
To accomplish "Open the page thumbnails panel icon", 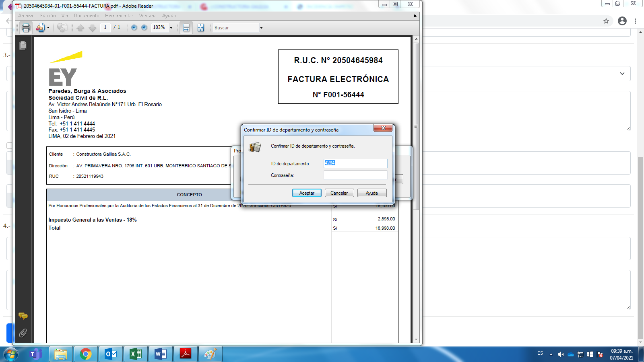I will (x=23, y=45).
